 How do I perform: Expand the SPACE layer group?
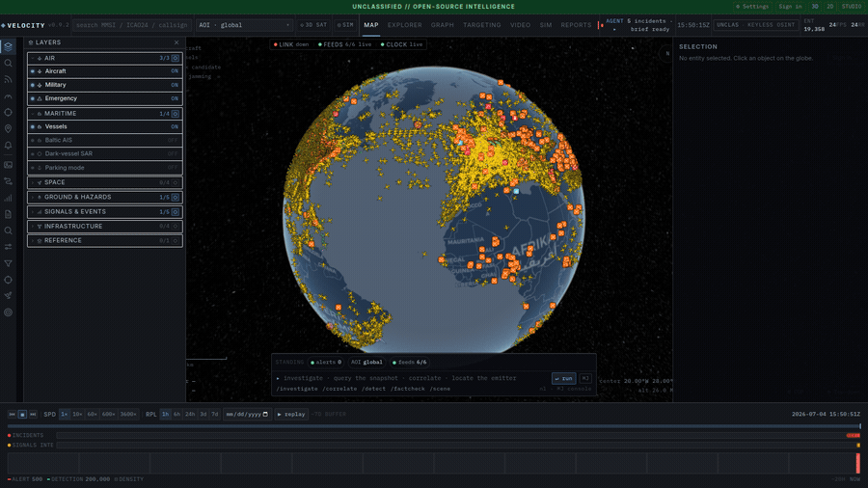pyautogui.click(x=33, y=182)
